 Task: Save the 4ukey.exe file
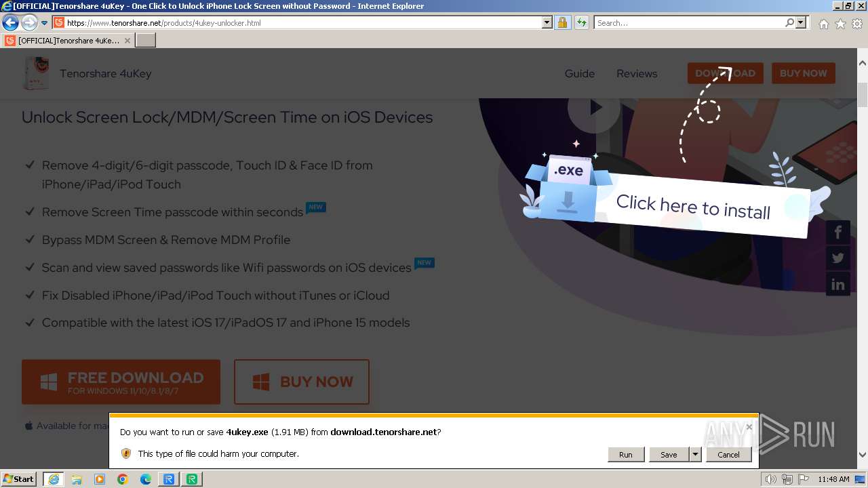tap(669, 455)
